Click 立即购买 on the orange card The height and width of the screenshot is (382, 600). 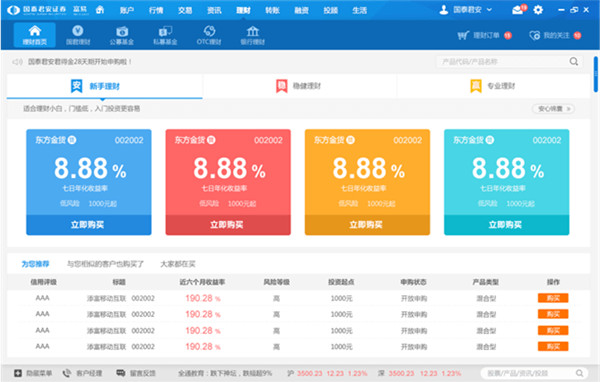tap(367, 225)
